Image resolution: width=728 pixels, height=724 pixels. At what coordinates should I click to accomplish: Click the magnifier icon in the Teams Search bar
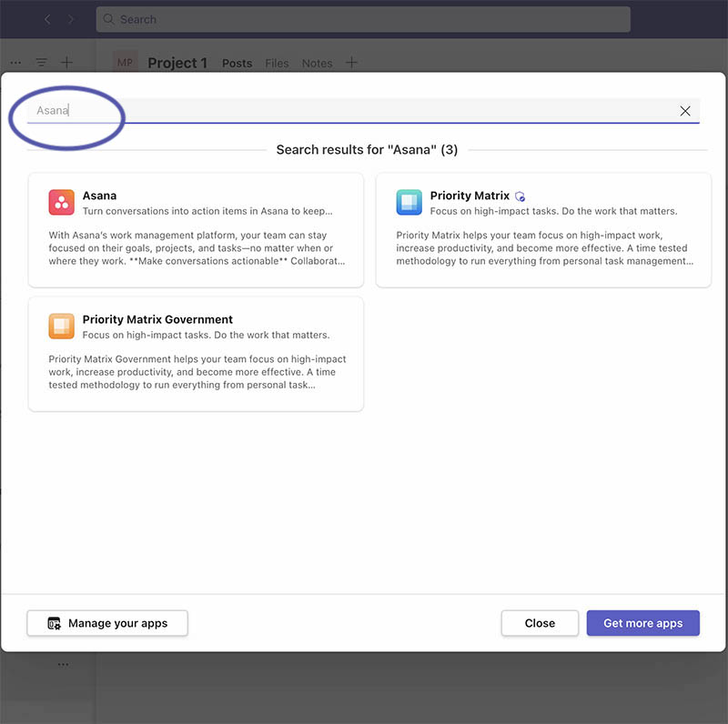(x=108, y=19)
